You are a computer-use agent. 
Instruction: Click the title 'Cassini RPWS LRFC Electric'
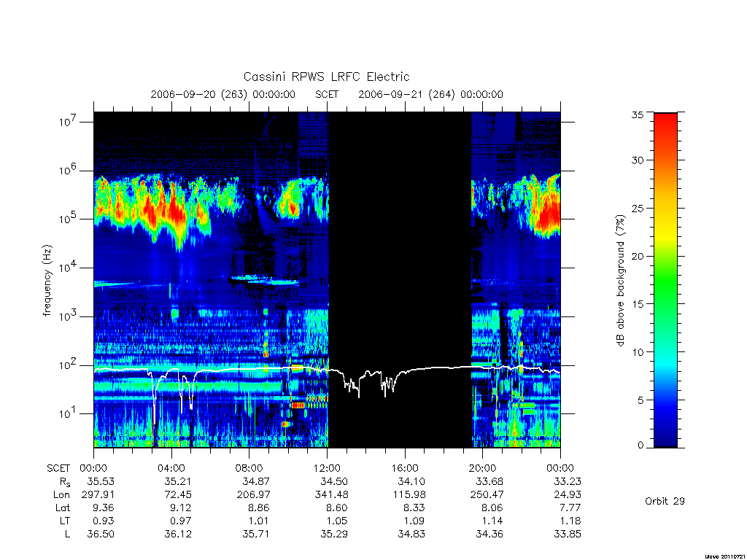coord(326,77)
